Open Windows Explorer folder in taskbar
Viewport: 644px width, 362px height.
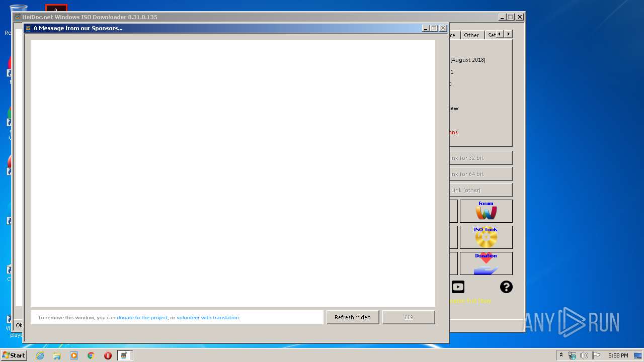point(57,355)
